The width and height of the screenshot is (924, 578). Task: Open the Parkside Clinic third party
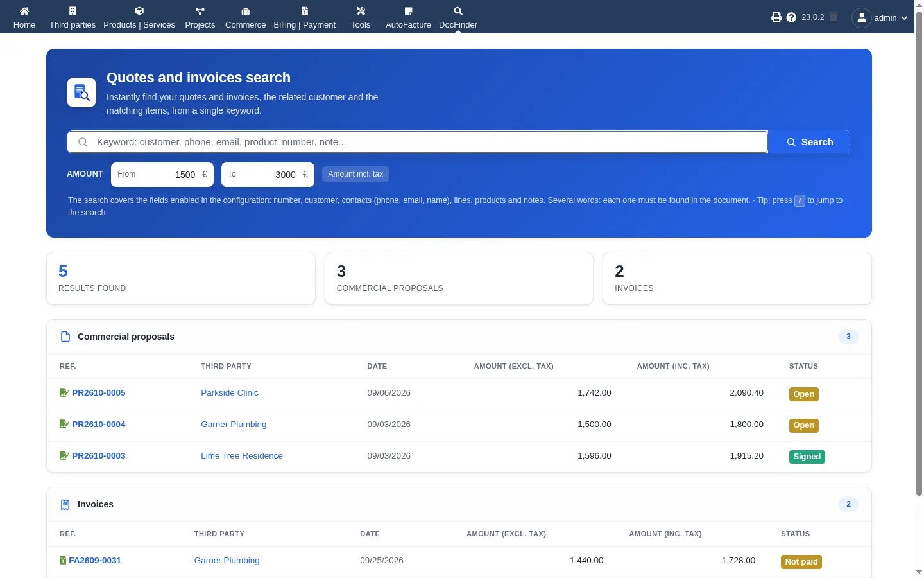[230, 392]
